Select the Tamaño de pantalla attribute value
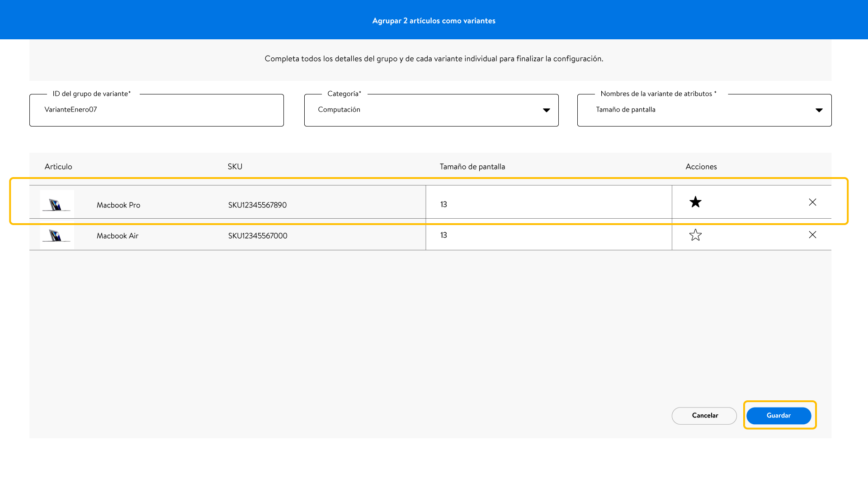The width and height of the screenshot is (868, 488). 626,110
